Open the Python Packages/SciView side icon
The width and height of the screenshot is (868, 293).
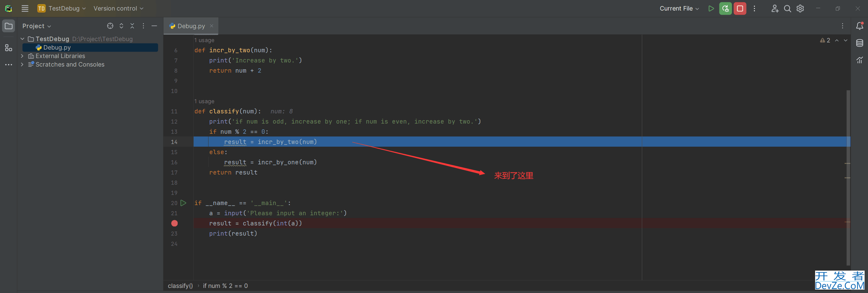860,60
